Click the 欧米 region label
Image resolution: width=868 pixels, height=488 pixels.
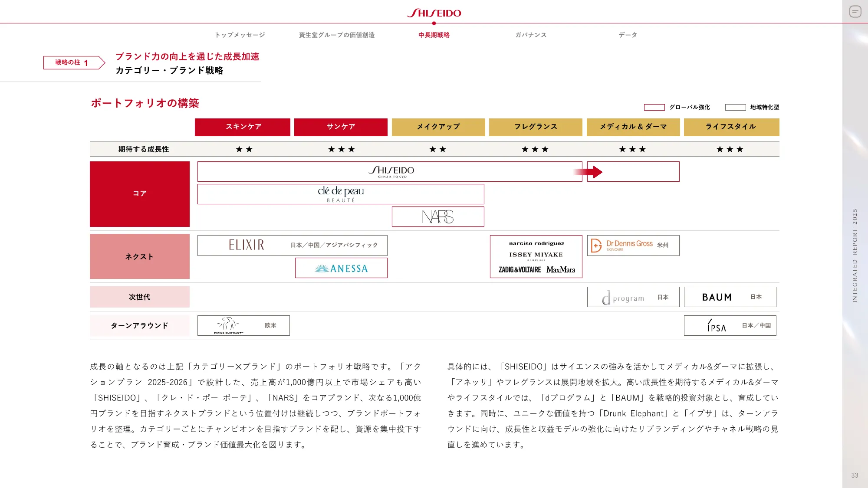point(270,326)
